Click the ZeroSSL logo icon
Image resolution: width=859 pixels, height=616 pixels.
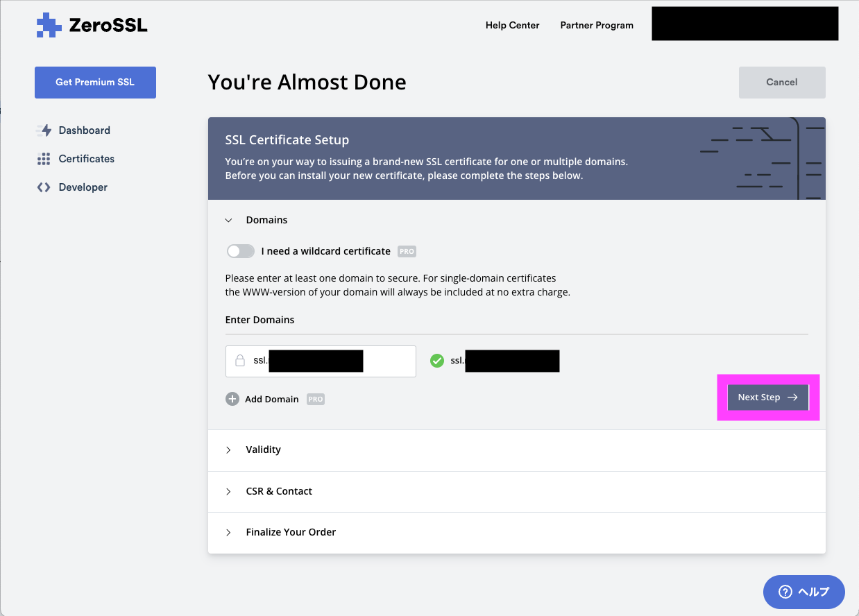point(48,25)
